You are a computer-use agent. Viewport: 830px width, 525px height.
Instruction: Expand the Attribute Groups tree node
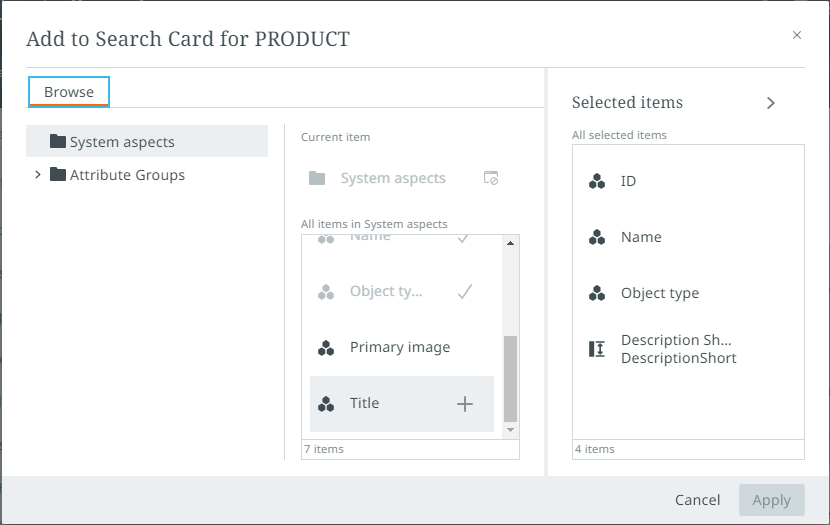[x=38, y=175]
